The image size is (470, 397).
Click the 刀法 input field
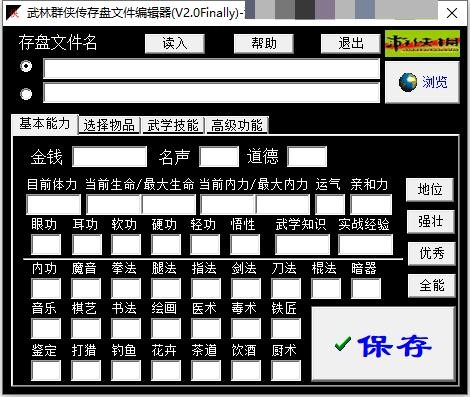[286, 289]
